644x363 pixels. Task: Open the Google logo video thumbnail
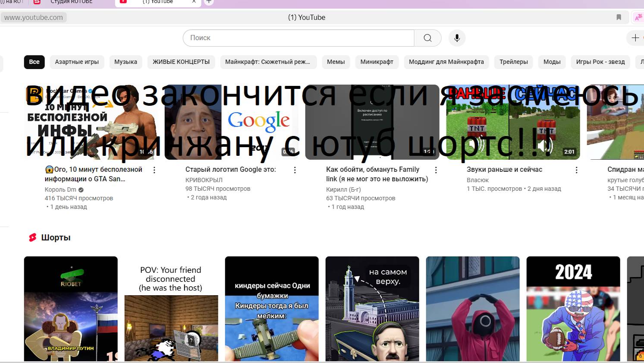(x=232, y=122)
